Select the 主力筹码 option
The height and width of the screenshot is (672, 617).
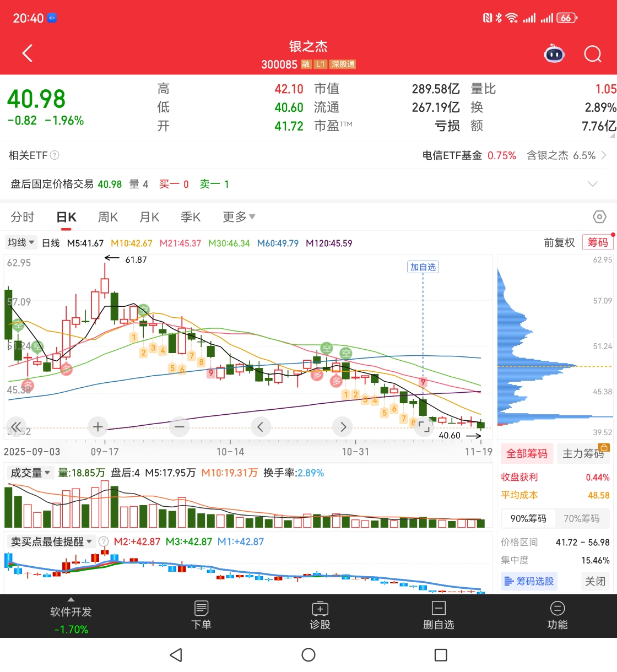click(x=583, y=453)
